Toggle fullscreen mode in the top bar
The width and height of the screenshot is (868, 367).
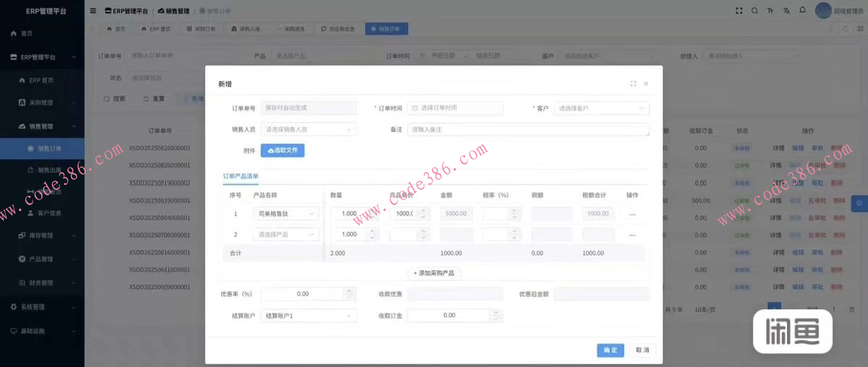tap(739, 11)
